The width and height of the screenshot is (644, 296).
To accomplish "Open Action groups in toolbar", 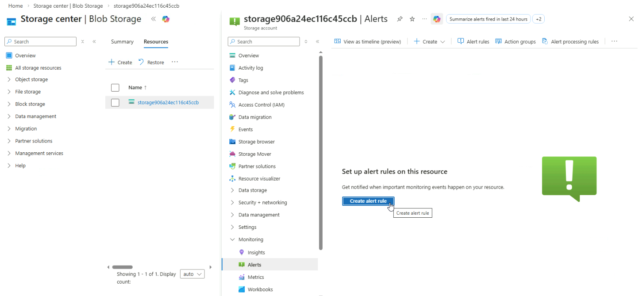I will click(516, 41).
